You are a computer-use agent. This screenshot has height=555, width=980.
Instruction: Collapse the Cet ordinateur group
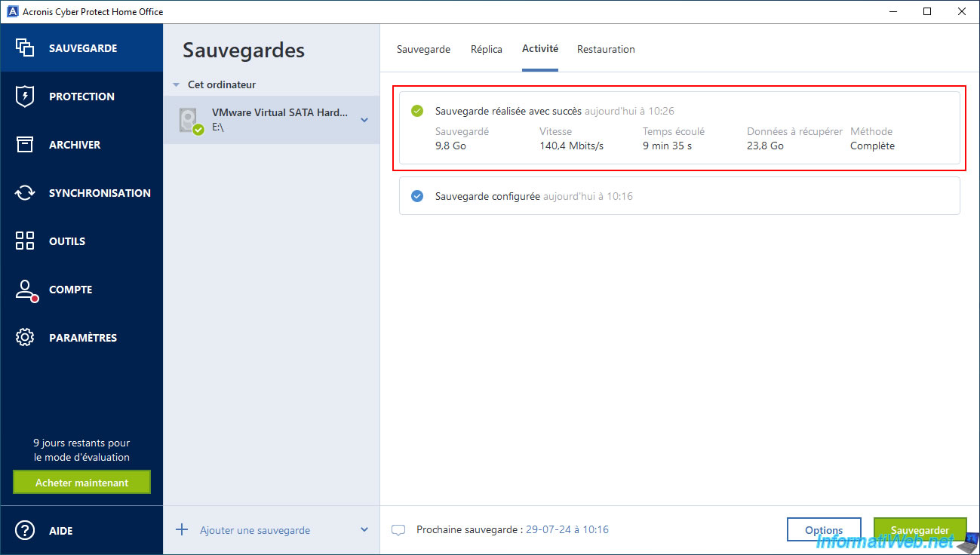(x=177, y=84)
